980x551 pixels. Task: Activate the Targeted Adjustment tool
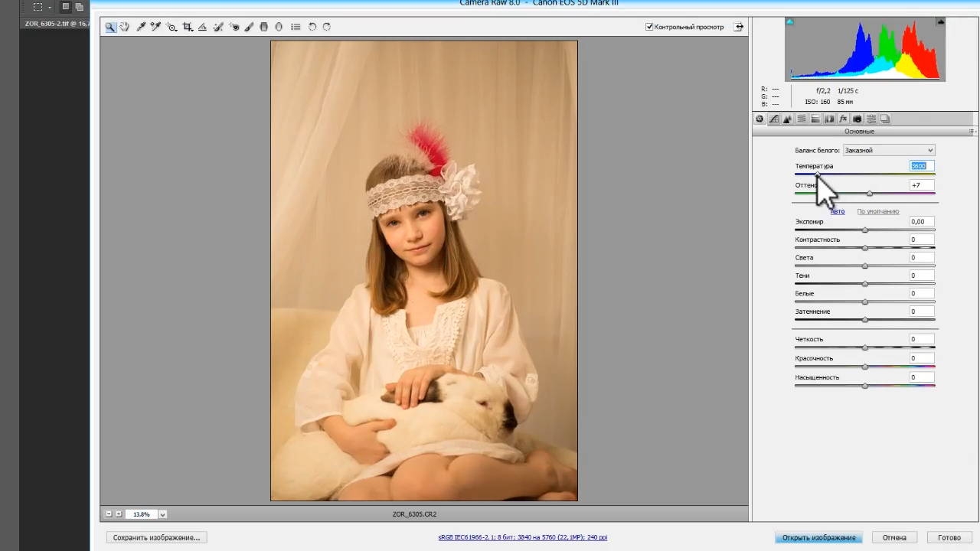(171, 27)
